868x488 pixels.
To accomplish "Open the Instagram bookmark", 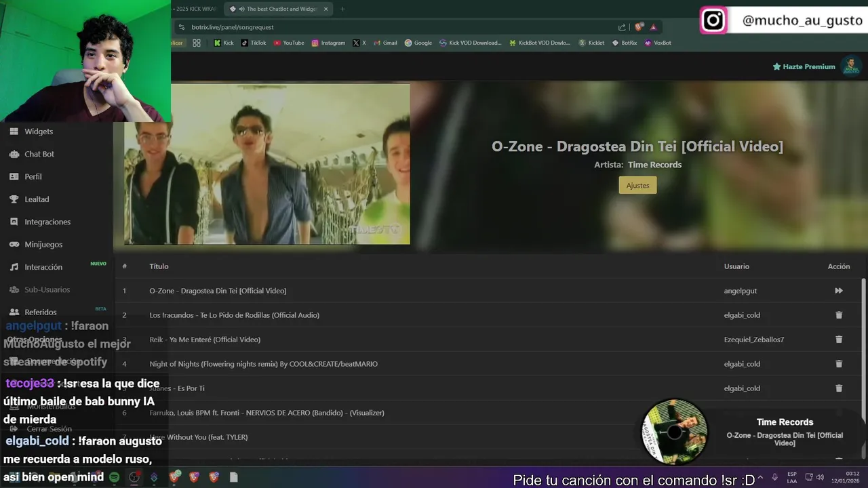I will pos(328,43).
